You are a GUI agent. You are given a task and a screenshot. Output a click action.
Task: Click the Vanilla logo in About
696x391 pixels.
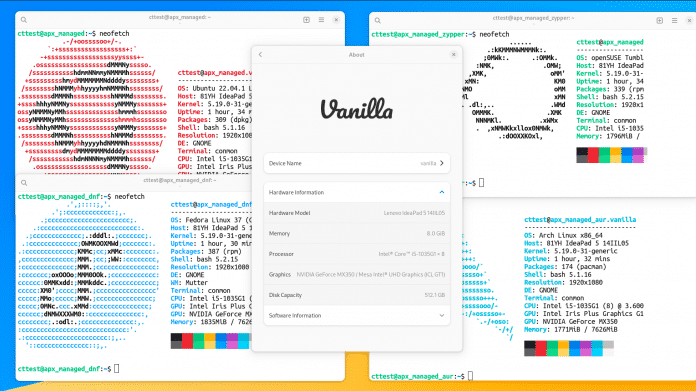tap(356, 109)
